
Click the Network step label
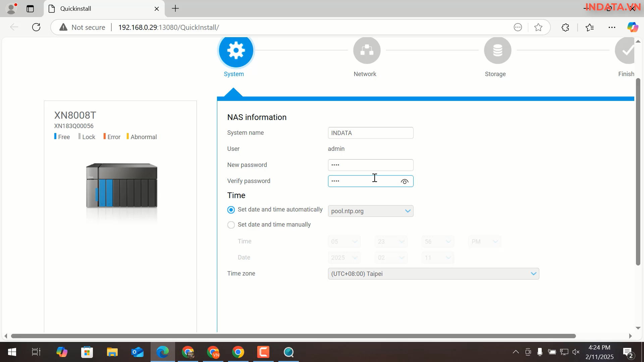pyautogui.click(x=365, y=74)
